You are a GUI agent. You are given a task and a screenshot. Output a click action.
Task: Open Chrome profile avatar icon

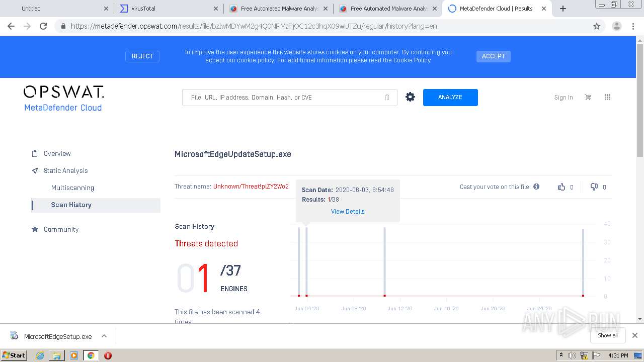click(616, 26)
